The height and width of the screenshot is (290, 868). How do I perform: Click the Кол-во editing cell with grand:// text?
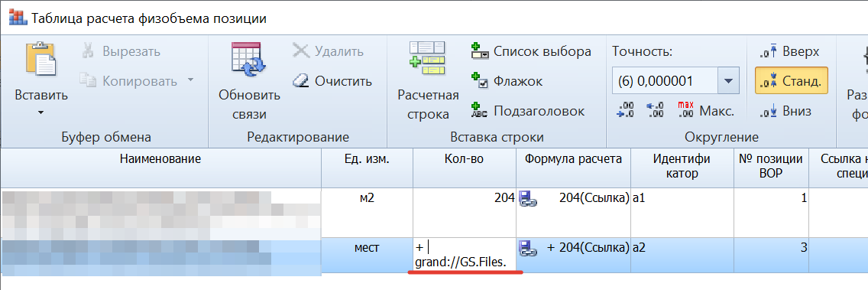tap(465, 255)
